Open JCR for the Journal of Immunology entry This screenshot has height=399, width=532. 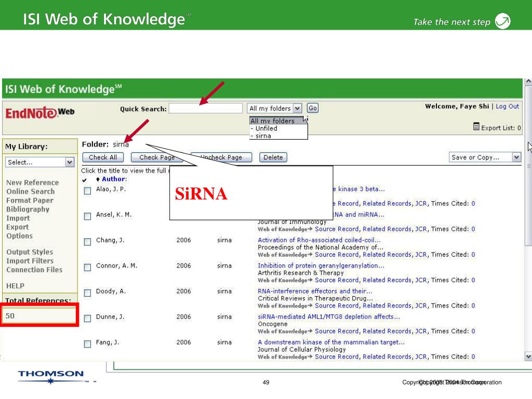421,229
